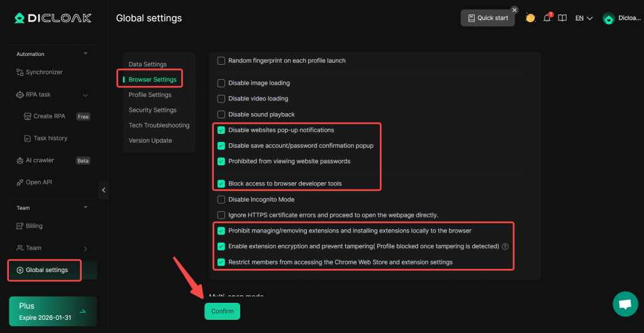Open the documentation book icon
This screenshot has height=333, width=644.
[x=562, y=18]
